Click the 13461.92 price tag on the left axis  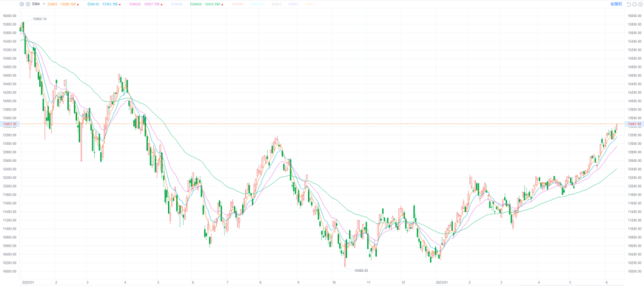pos(10,124)
